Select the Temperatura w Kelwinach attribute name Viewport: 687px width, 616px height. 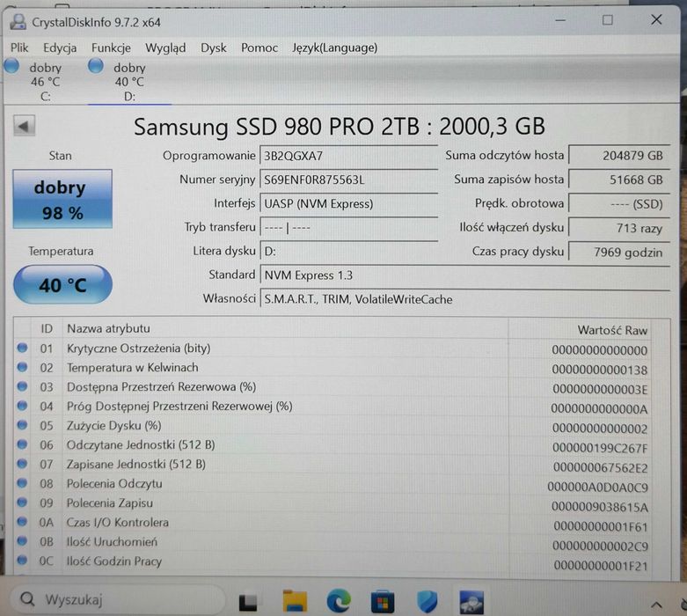point(132,368)
